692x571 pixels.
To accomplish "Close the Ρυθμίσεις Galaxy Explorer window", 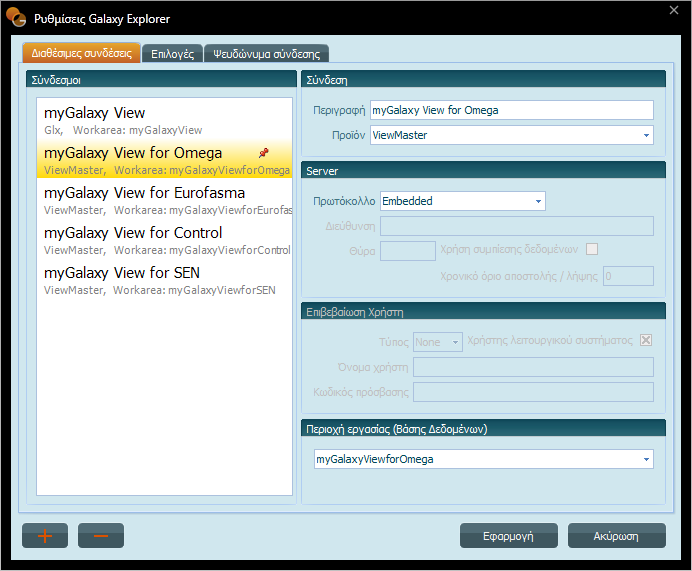I will tap(673, 10).
